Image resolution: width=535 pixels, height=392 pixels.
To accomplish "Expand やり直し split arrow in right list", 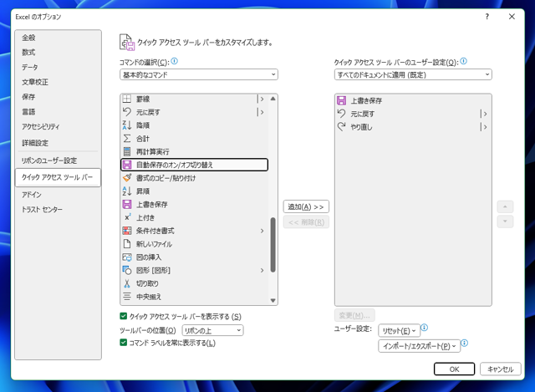I will [x=484, y=127].
